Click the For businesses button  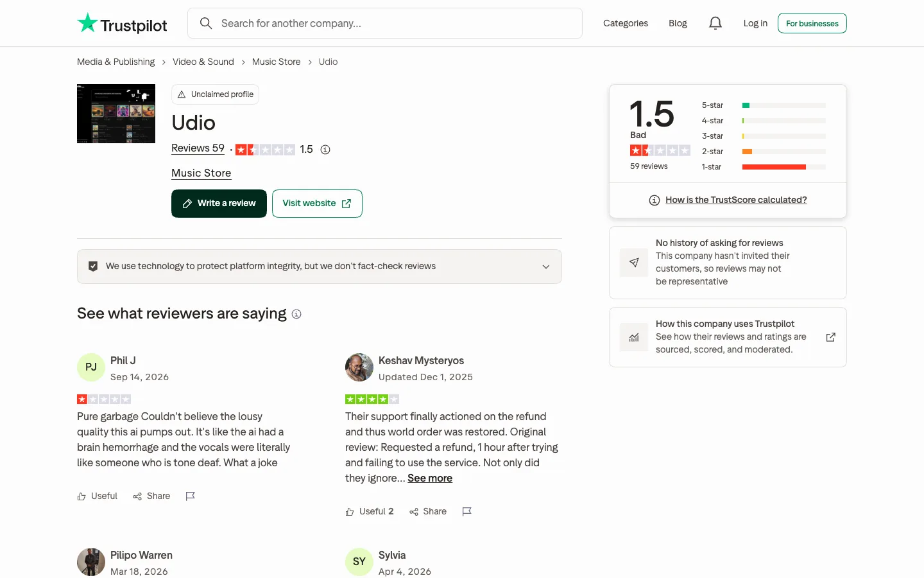click(x=812, y=23)
